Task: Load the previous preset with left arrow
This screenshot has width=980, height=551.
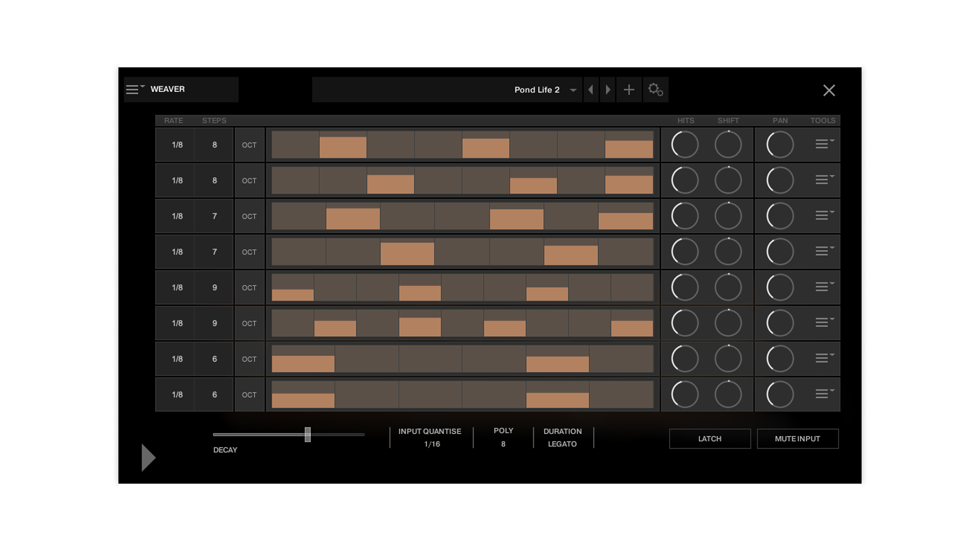Action: coord(591,90)
